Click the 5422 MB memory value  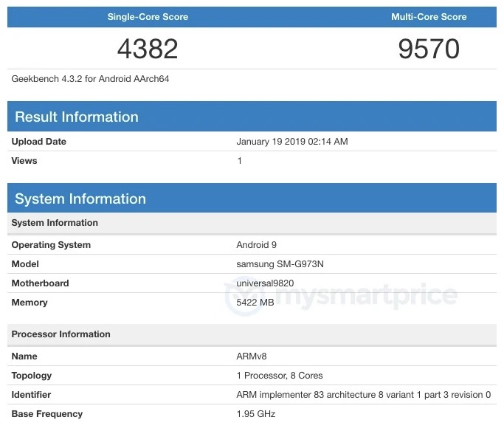point(255,303)
